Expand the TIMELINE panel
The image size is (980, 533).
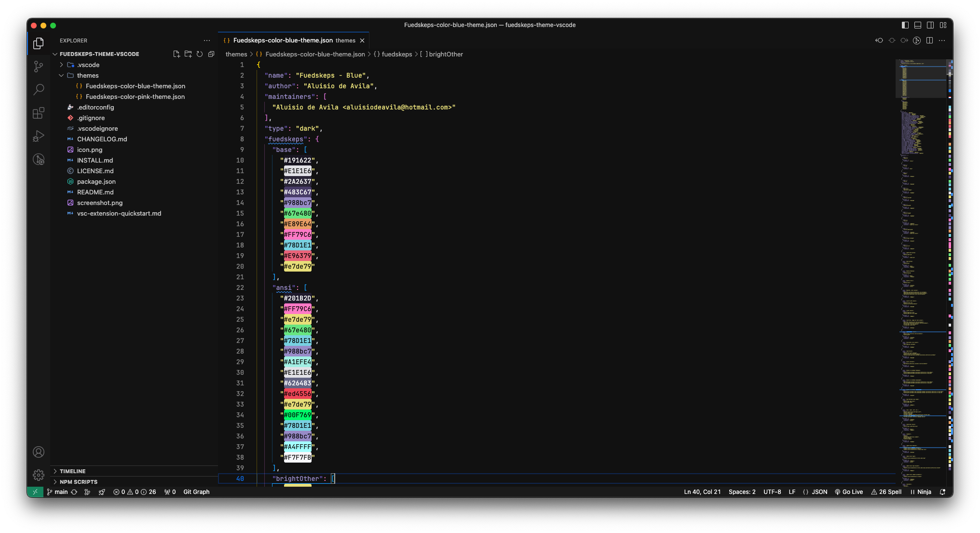pos(56,471)
